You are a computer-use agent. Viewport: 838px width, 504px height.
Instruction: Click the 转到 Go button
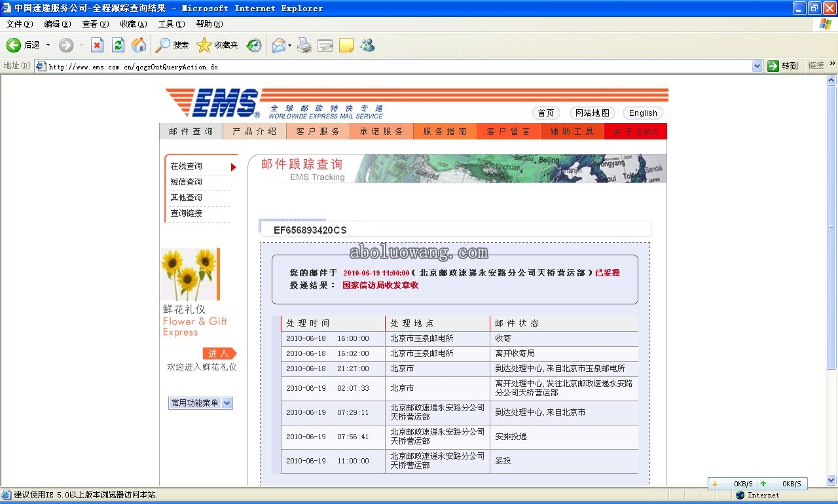[x=783, y=66]
